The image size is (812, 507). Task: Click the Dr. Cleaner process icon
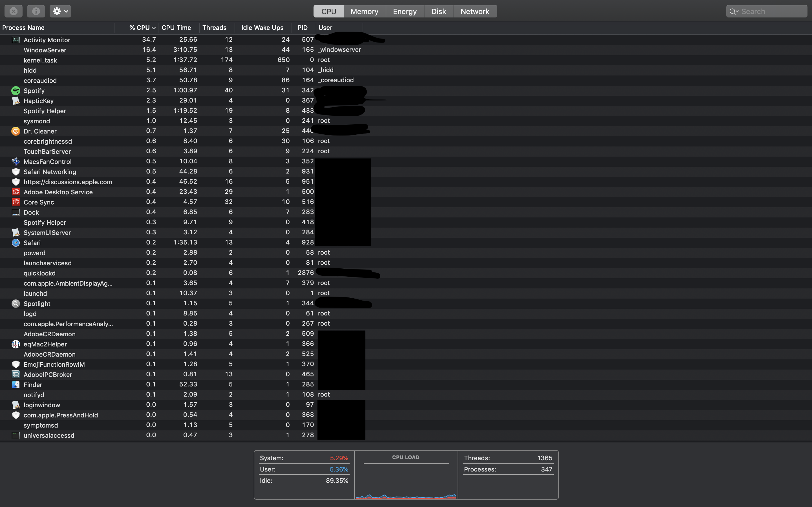(16, 131)
